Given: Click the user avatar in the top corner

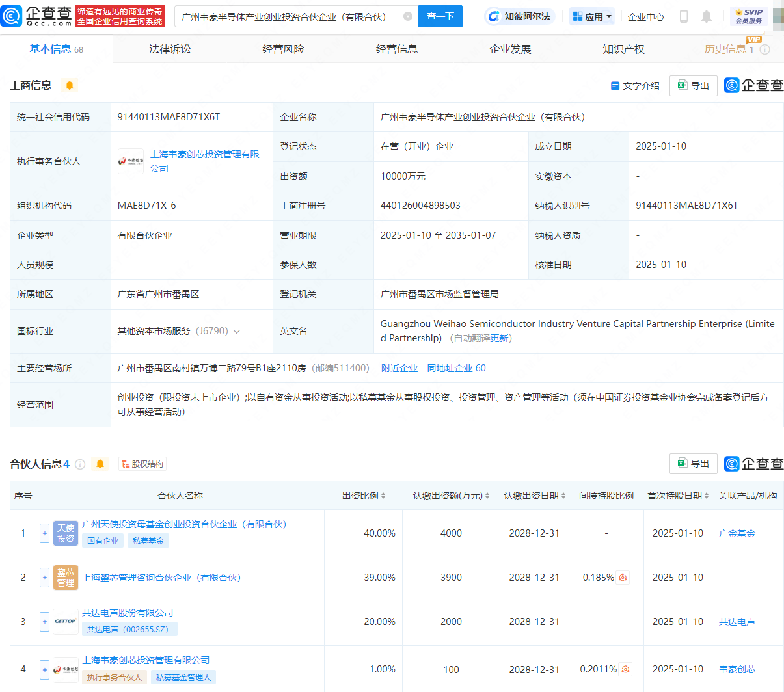Looking at the screenshot, I should (x=779, y=16).
